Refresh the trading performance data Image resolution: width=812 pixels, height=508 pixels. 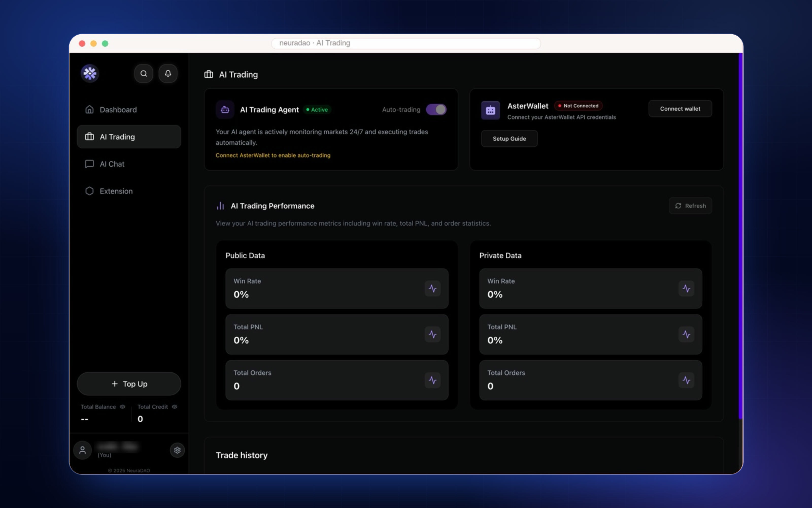point(690,206)
